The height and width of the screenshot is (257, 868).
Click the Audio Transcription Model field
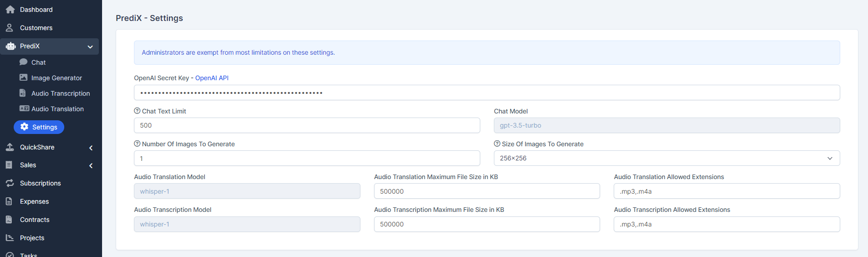(247, 224)
